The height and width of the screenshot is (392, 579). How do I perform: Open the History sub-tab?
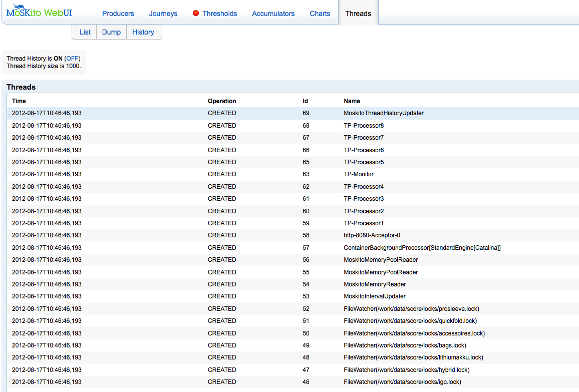coord(143,32)
